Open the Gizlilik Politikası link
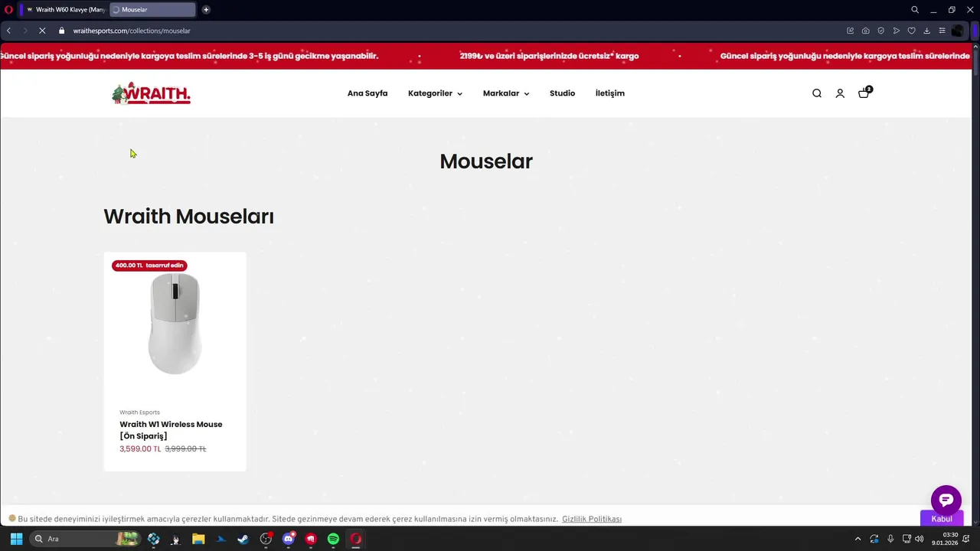 click(592, 519)
